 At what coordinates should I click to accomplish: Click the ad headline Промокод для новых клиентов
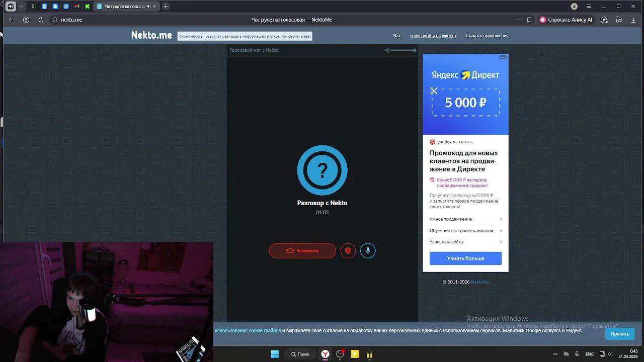[x=463, y=161]
